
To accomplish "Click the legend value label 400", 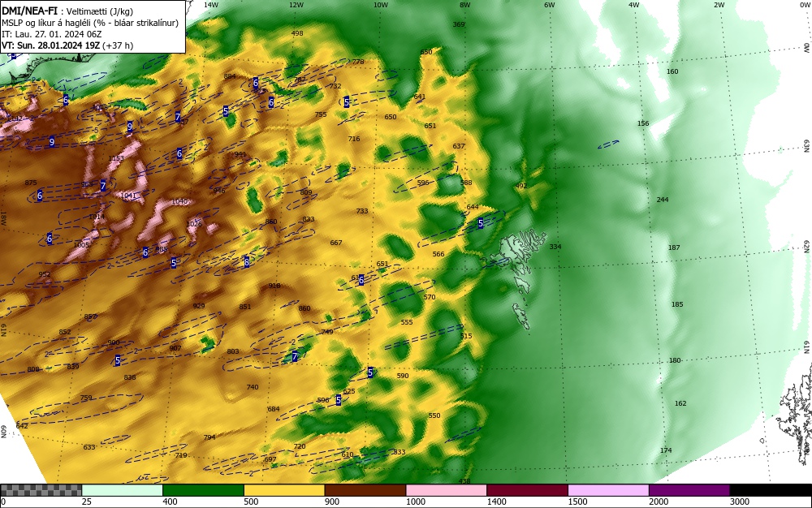I will coord(170,502).
